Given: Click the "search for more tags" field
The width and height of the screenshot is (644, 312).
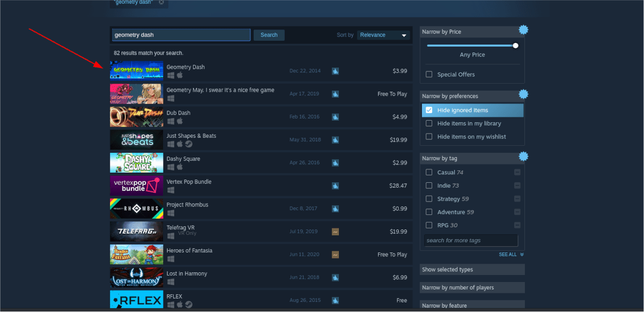Looking at the screenshot, I should coord(471,240).
